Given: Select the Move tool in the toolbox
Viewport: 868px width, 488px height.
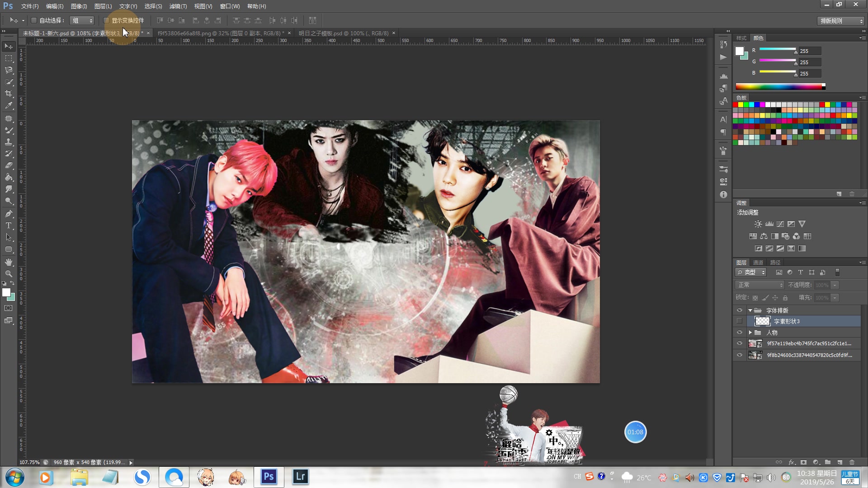Looking at the screenshot, I should (9, 47).
